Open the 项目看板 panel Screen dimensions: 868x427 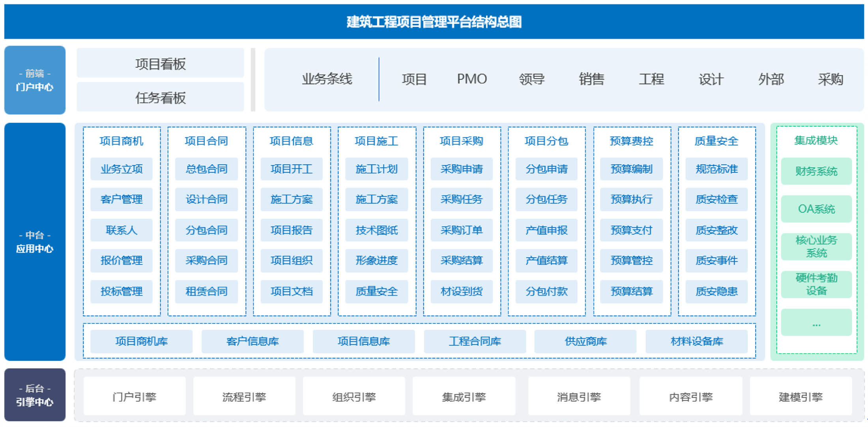click(160, 63)
